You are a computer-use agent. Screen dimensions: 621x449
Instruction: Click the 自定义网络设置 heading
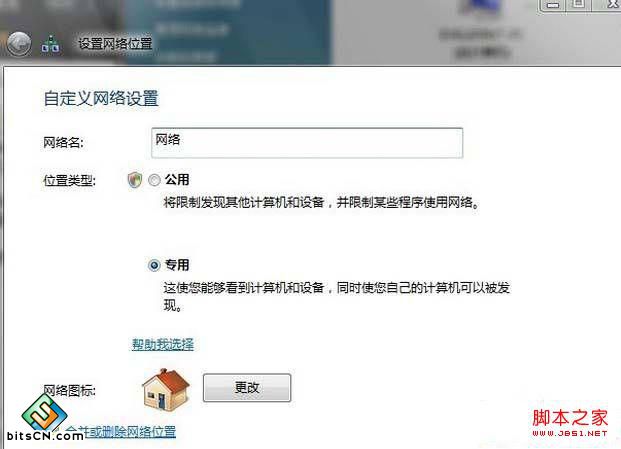[x=101, y=98]
